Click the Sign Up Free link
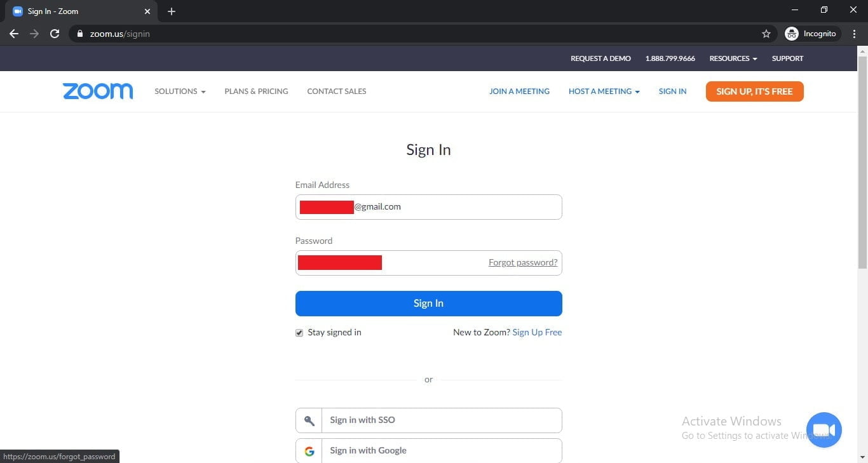 click(x=537, y=332)
